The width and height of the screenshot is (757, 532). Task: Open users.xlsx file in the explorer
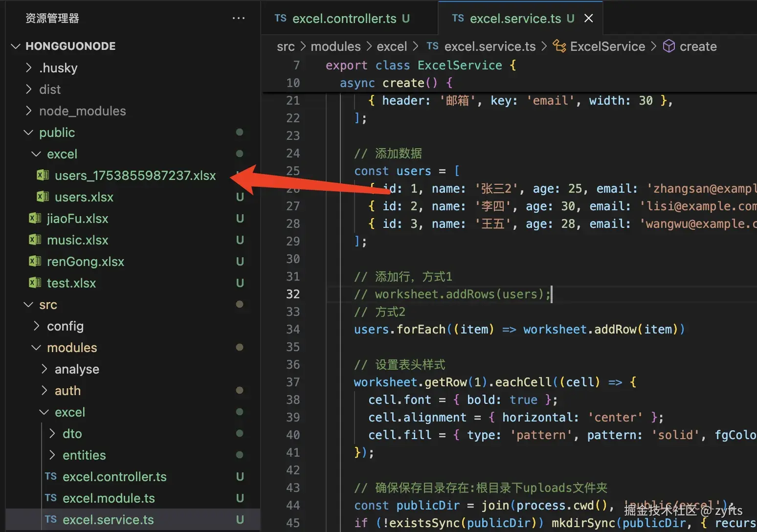(84, 197)
